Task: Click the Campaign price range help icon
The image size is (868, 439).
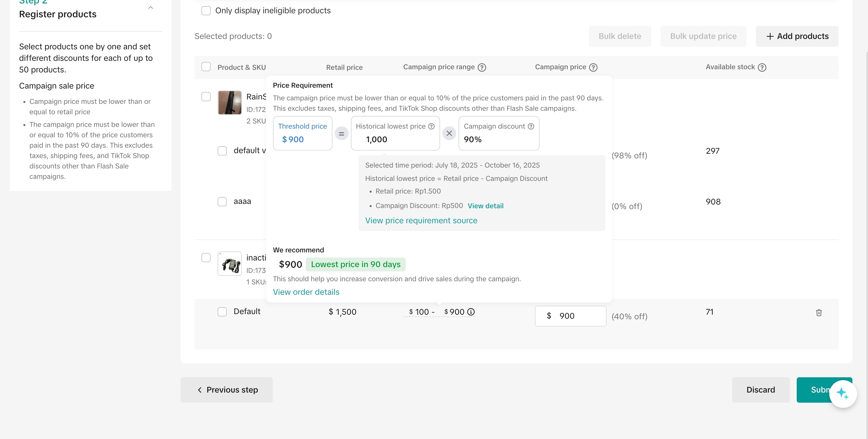Action: pos(482,67)
